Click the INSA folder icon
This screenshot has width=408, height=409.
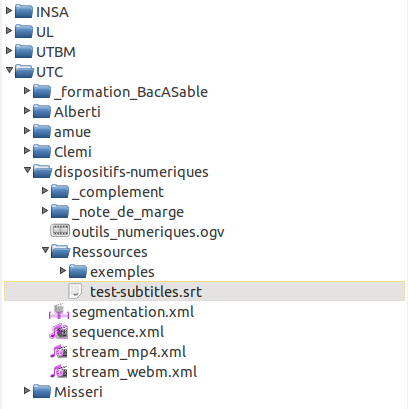pos(24,11)
